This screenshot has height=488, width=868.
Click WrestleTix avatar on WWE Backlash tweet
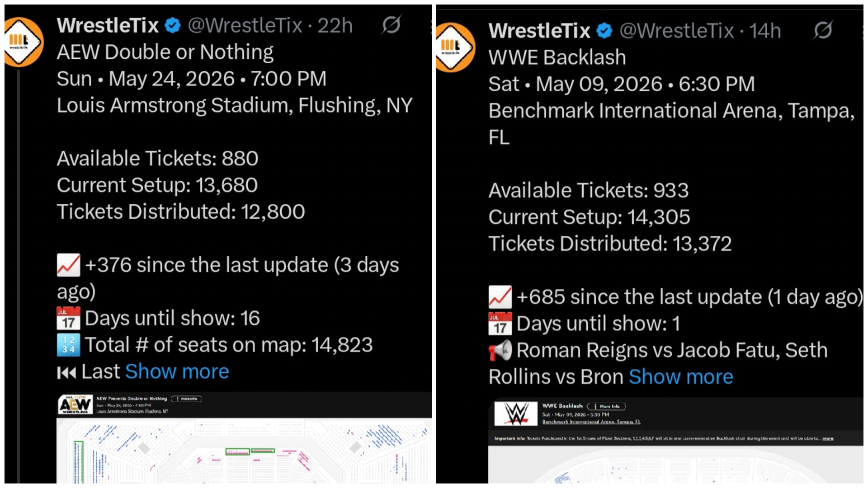click(x=456, y=47)
